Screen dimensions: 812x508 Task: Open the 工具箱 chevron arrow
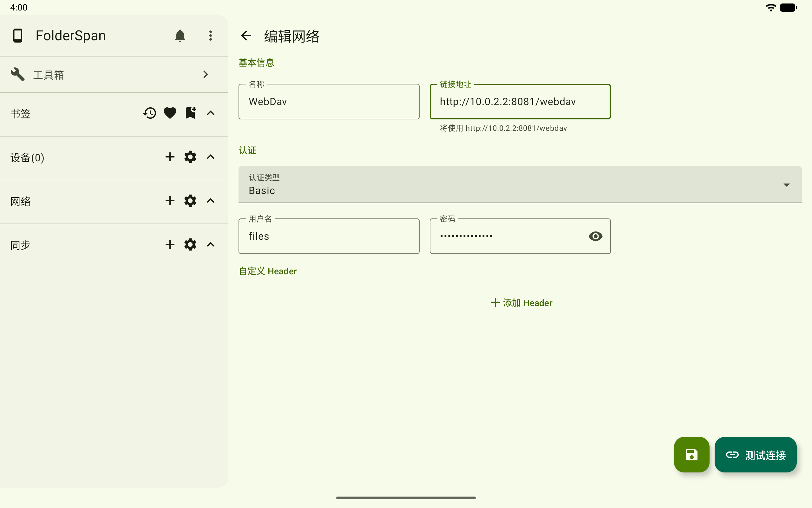pos(206,74)
